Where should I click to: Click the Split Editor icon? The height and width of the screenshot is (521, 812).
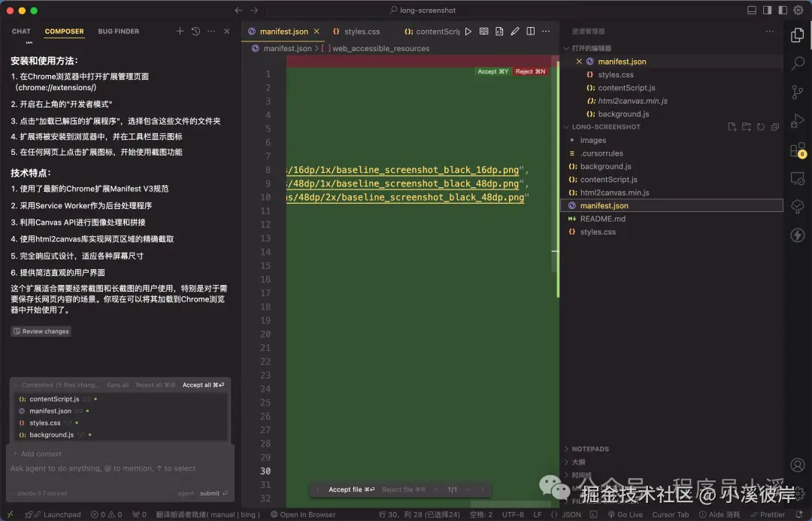click(x=530, y=32)
